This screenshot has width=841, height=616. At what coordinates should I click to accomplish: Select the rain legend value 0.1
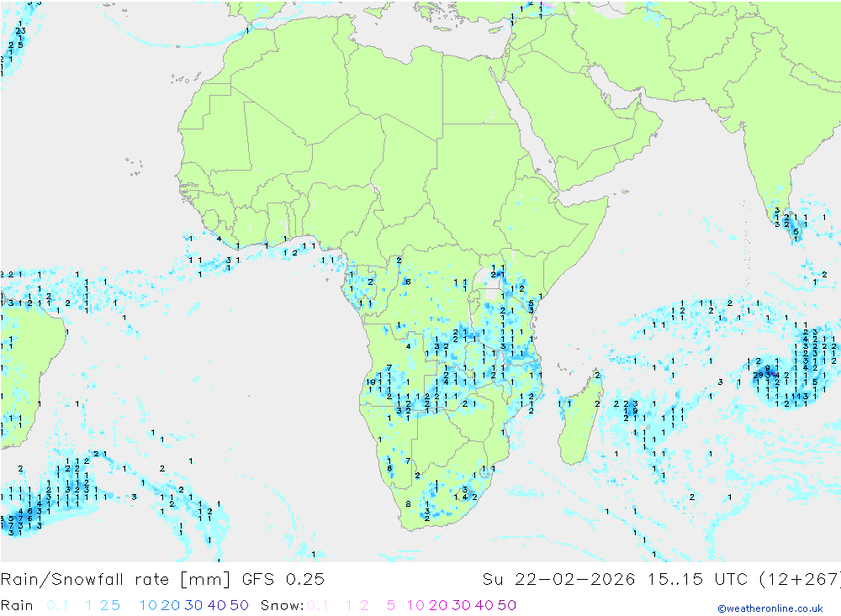57,605
